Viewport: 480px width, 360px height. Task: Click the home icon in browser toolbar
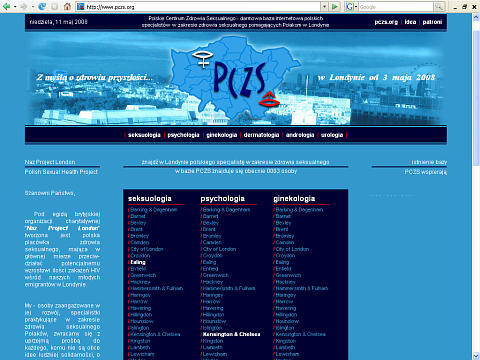pos(67,6)
